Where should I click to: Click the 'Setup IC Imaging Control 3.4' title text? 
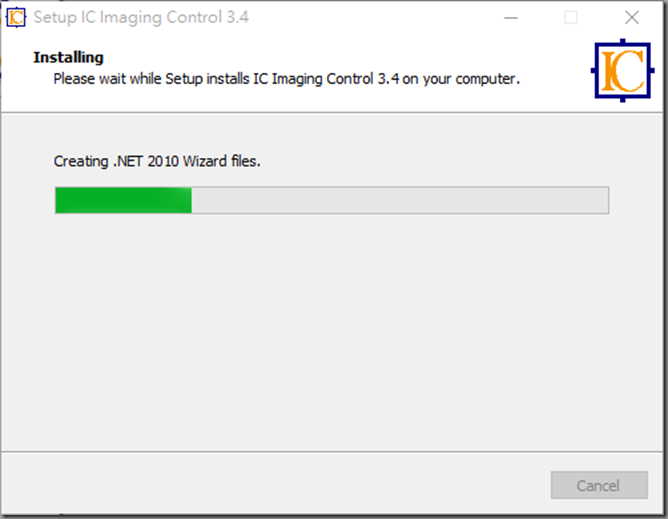[141, 17]
